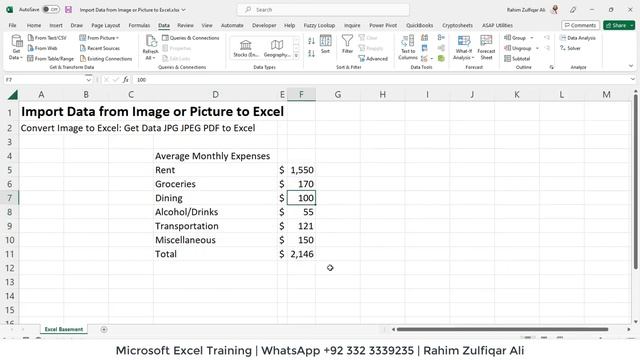640x360 pixels.
Task: Add a new sheet with the plus icon
Action: (104, 329)
